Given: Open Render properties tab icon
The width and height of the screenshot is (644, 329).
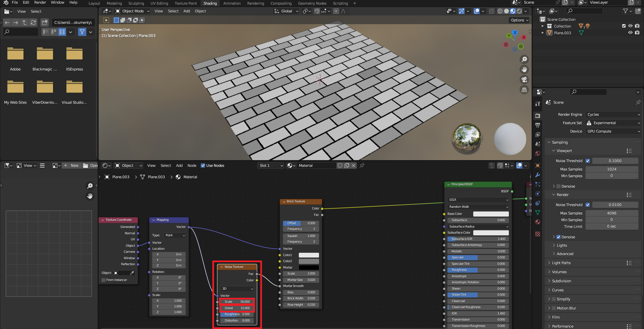Looking at the screenshot, I should [538, 116].
